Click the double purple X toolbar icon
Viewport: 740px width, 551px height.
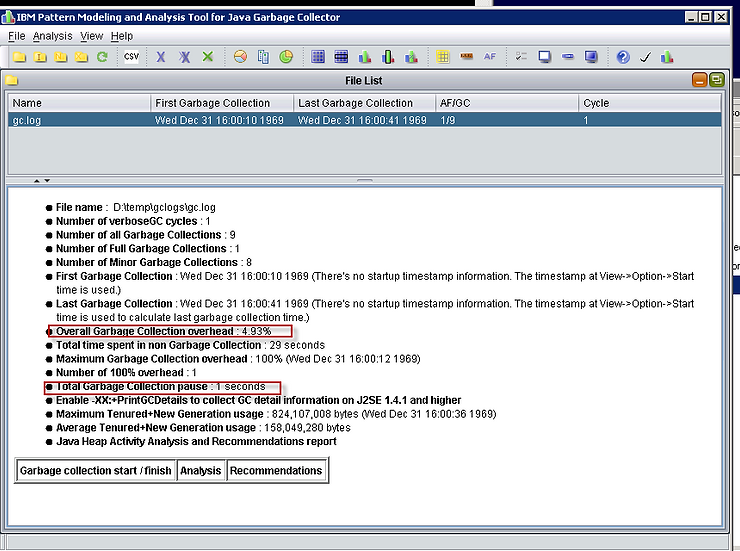(x=185, y=57)
